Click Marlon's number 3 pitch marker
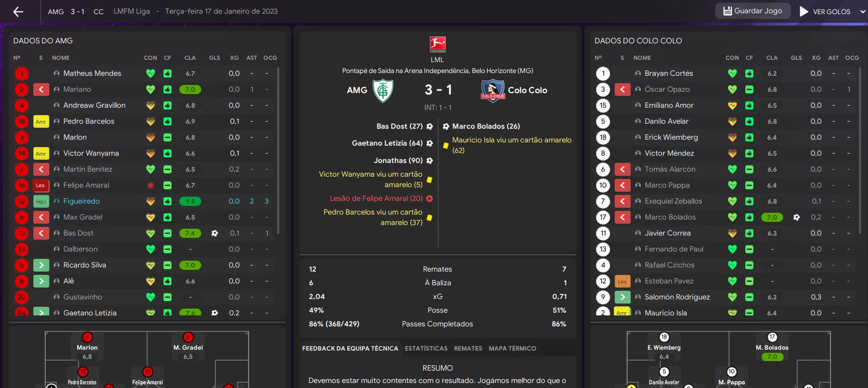The image size is (868, 388). 87,337
